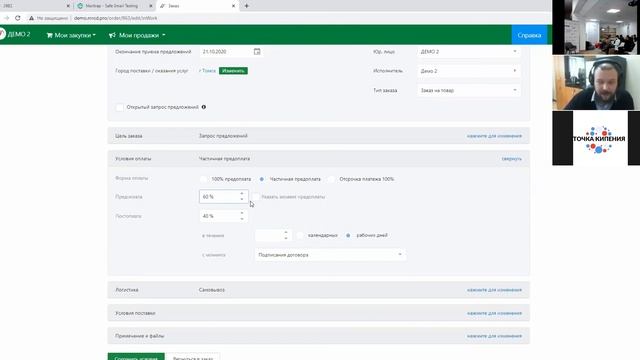Decrease the 'в течение' days with the down arrow
The width and height of the screenshot is (640, 360).
pos(286,238)
